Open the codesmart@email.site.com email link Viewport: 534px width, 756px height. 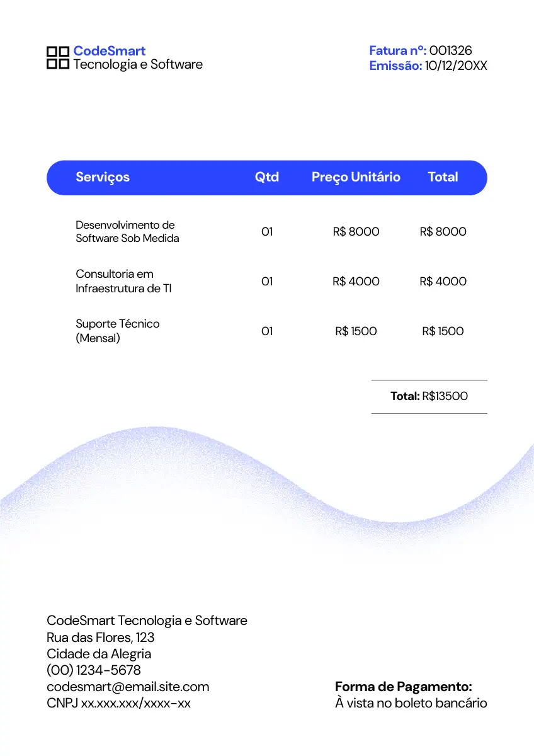128,686
